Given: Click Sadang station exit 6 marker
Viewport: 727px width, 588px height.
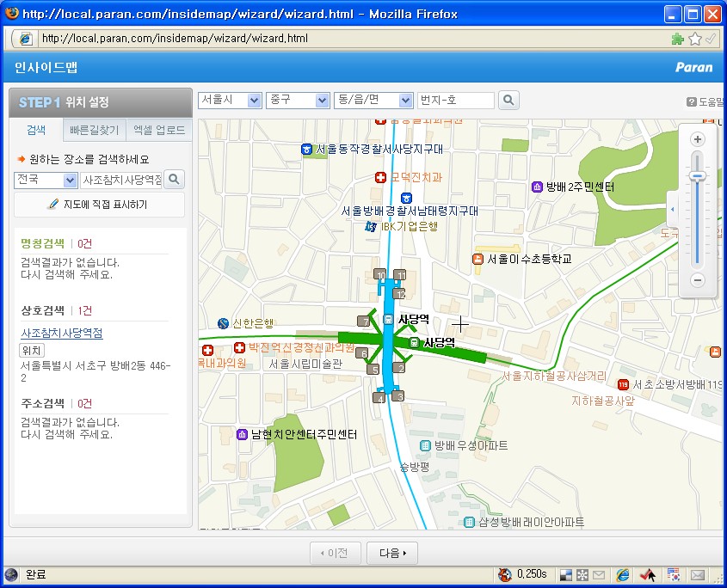Looking at the screenshot, I should (x=362, y=353).
